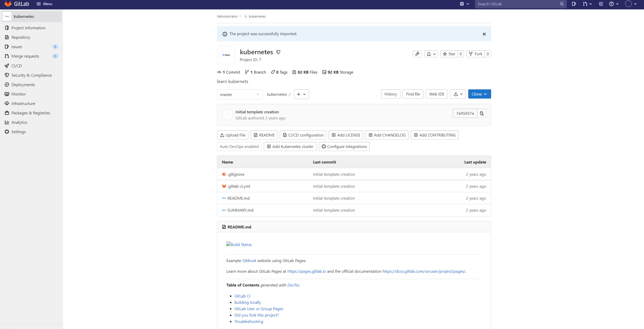Open Issues in sidebar

32,47
